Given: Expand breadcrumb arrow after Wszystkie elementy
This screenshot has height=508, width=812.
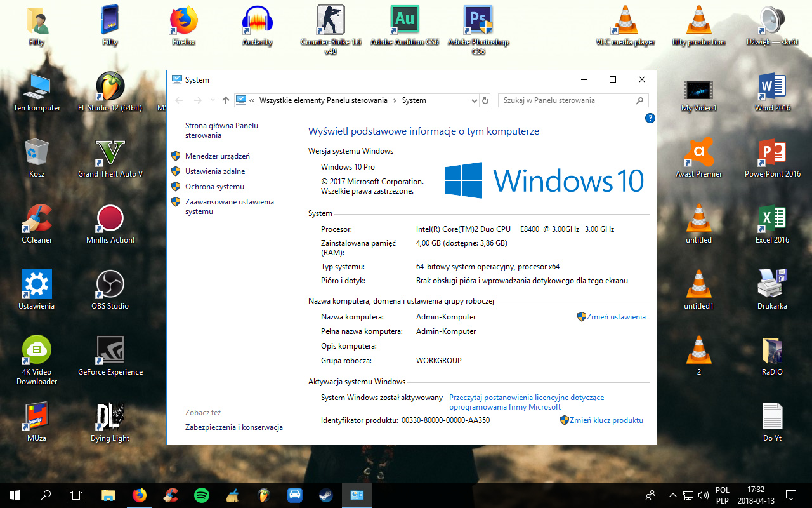Looking at the screenshot, I should click(x=395, y=100).
